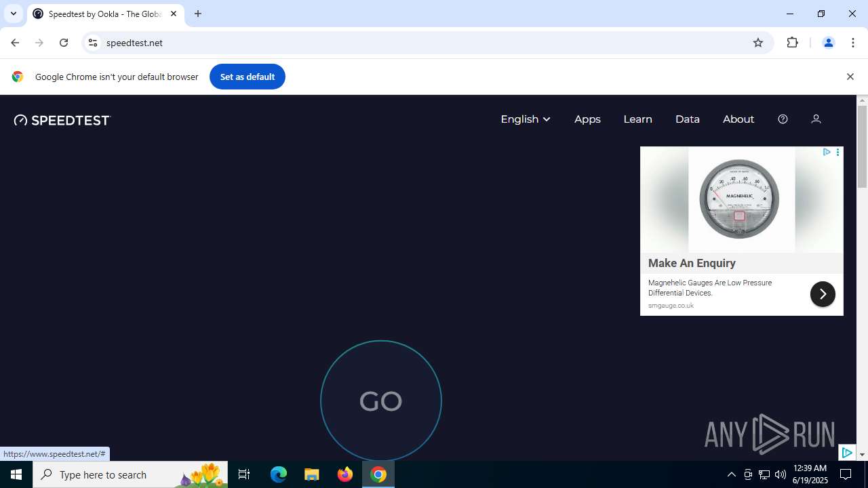Viewport: 868px width, 488px height.
Task: Click the Chrome taskbar icon
Action: pyautogui.click(x=378, y=474)
